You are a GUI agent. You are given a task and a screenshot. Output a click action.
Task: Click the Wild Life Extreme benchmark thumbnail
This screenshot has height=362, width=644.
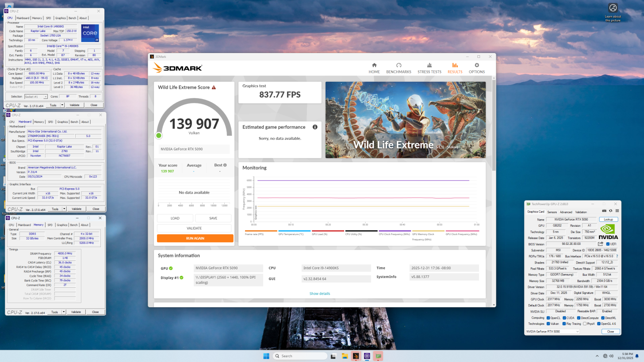406,120
